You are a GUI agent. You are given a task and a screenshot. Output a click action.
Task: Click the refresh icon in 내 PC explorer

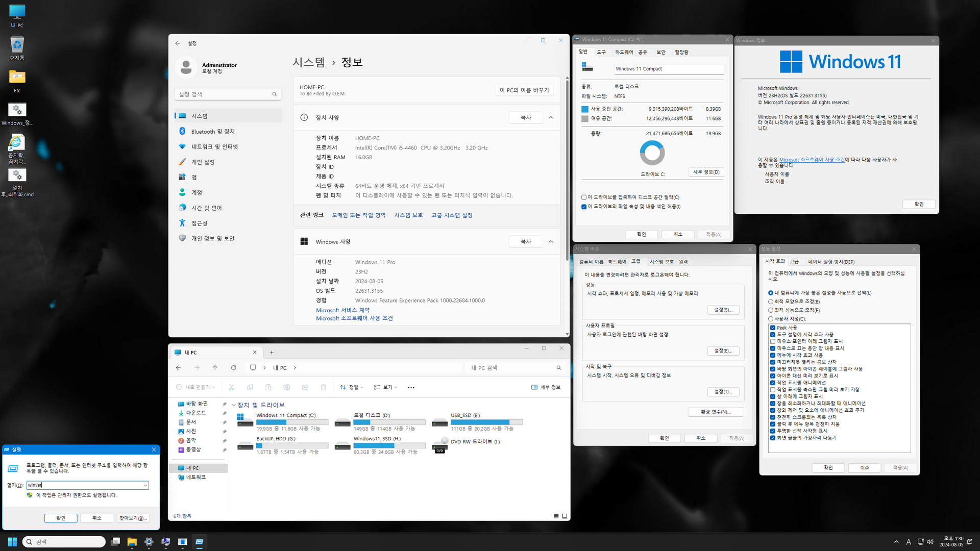(x=233, y=368)
